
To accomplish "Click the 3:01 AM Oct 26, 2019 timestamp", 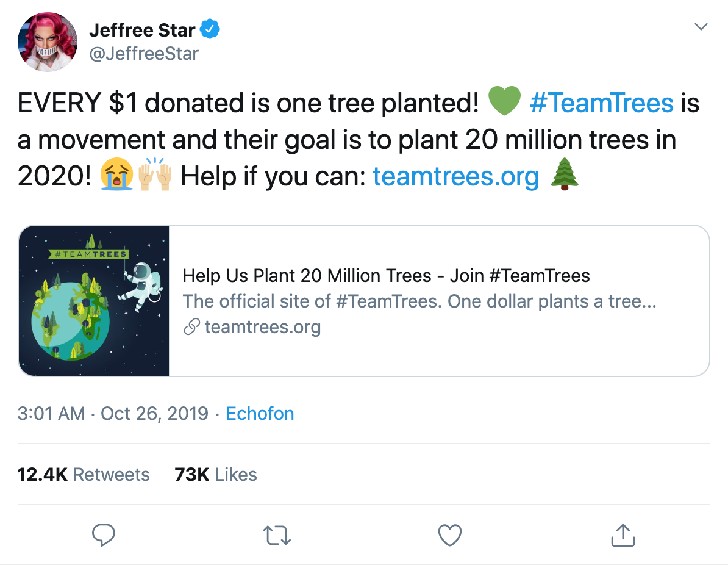I will pyautogui.click(x=113, y=413).
